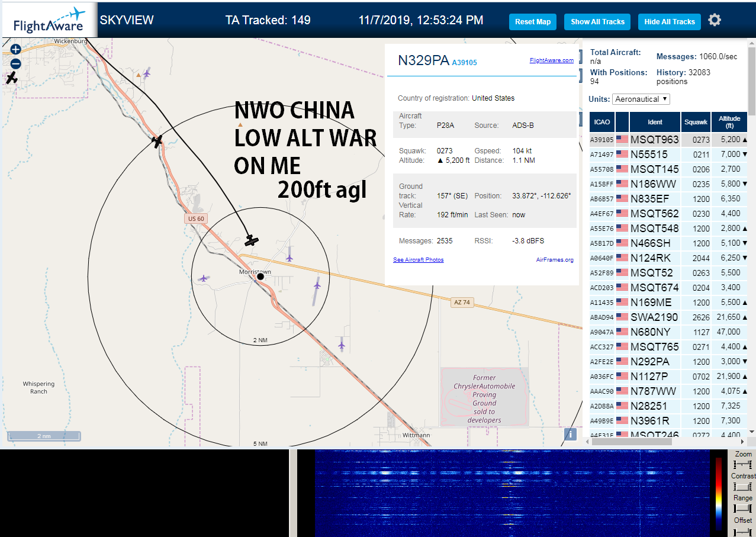Sort table by ICAO column header
756x537 pixels.
tap(601, 122)
